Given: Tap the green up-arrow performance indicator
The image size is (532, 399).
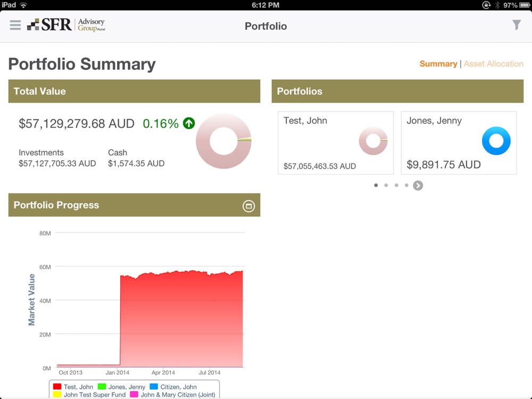Looking at the screenshot, I should pos(189,123).
